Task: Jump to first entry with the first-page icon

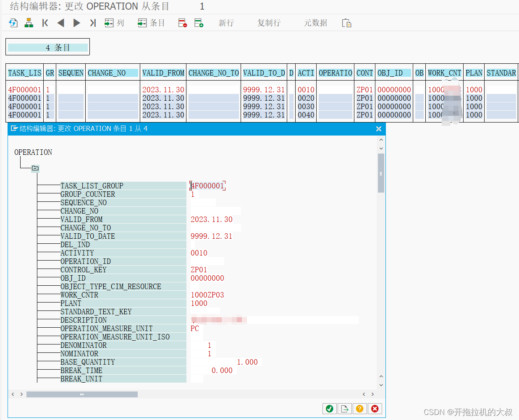Action: point(45,23)
